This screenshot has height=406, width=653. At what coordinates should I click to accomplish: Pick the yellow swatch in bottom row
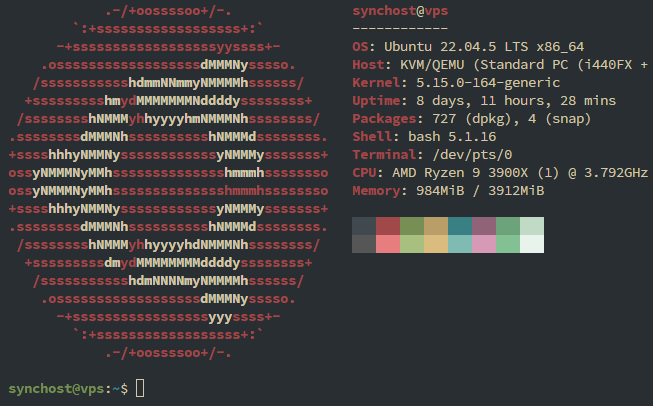pyautogui.click(x=436, y=244)
